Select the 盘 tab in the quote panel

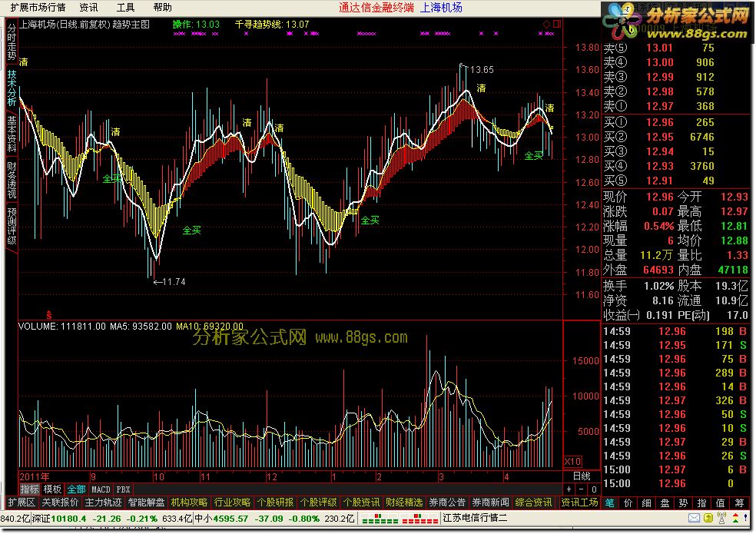665,502
